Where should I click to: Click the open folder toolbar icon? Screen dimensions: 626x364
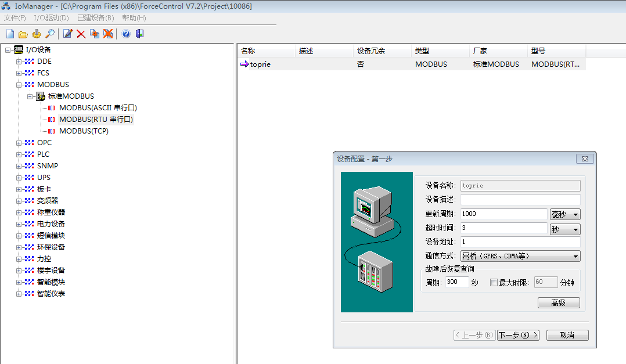click(23, 34)
